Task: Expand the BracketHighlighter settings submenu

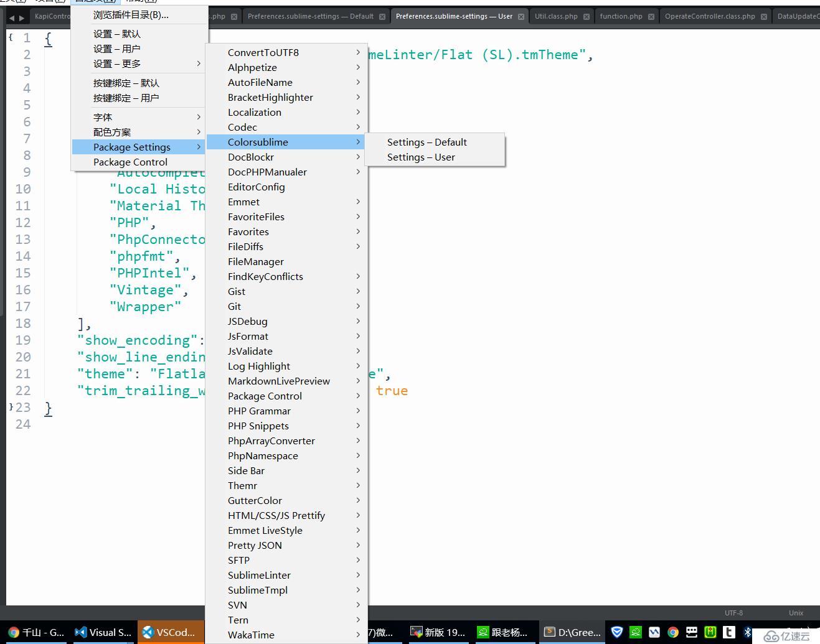Action: click(x=286, y=97)
